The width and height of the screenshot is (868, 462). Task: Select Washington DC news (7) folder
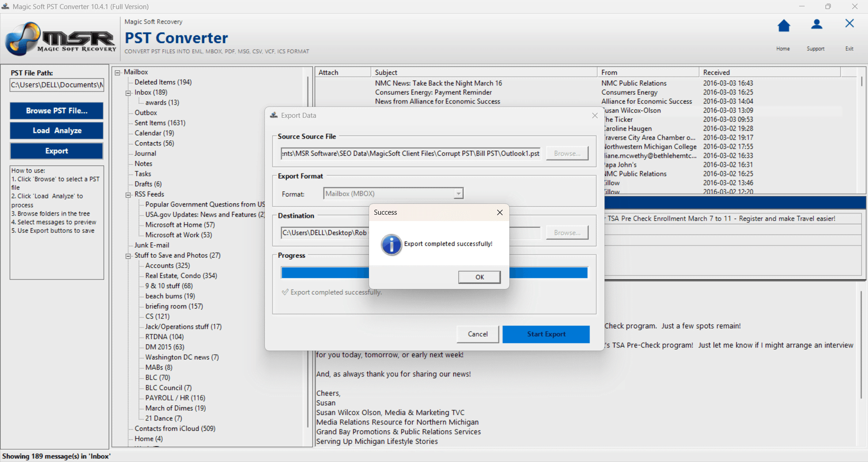[x=182, y=357]
